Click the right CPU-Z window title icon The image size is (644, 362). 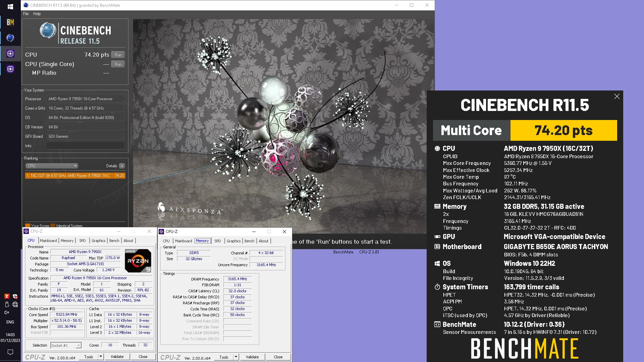pos(161,232)
